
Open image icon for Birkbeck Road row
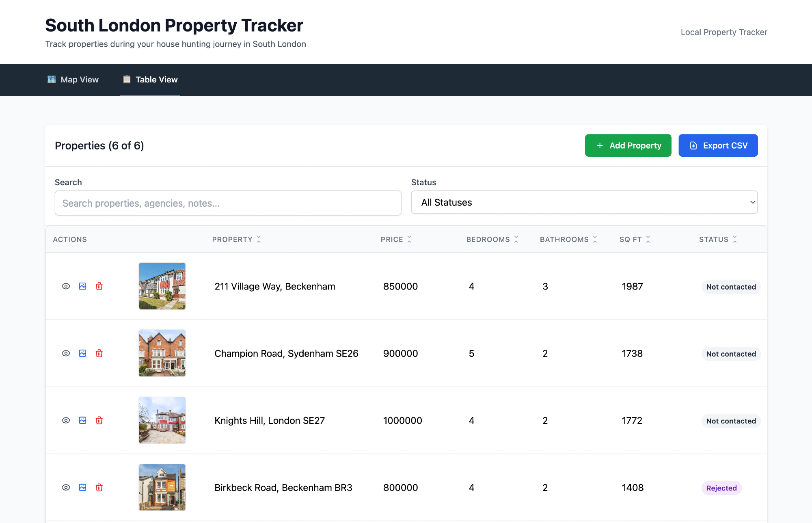click(x=82, y=487)
